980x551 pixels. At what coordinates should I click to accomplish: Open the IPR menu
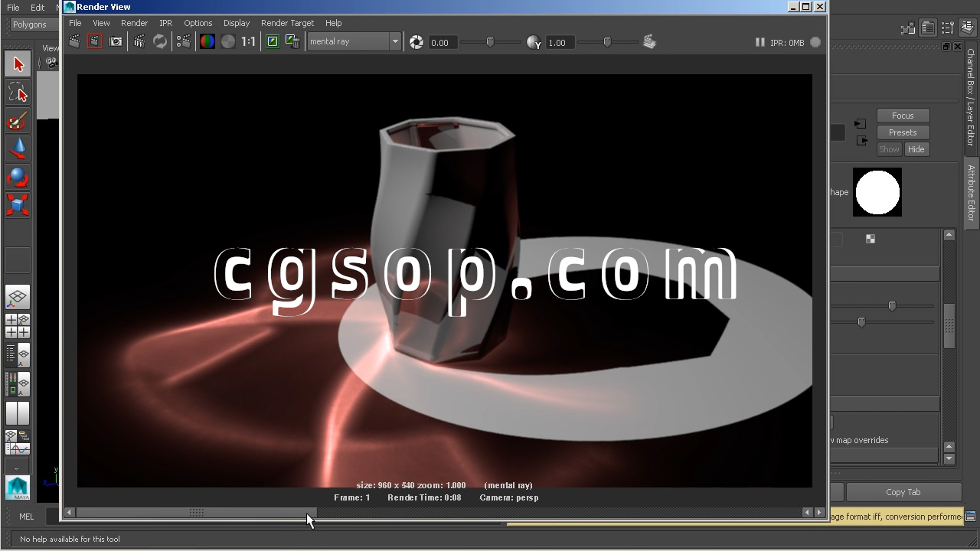165,23
